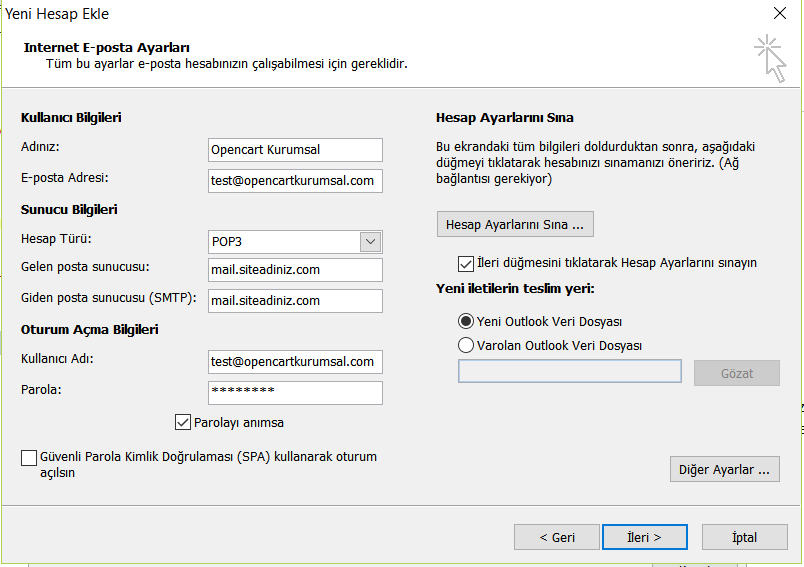Select the POP3 account type combo box
This screenshot has width=804, height=567.
click(295, 241)
